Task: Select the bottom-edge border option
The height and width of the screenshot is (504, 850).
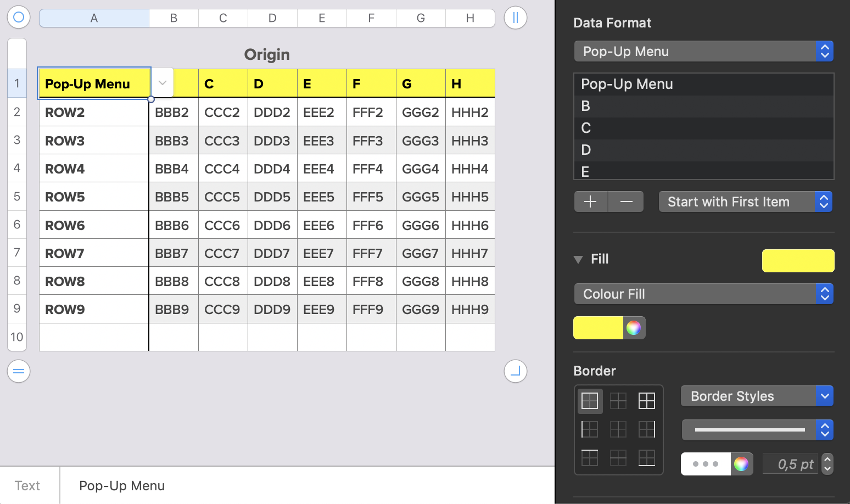Action: [x=647, y=457]
